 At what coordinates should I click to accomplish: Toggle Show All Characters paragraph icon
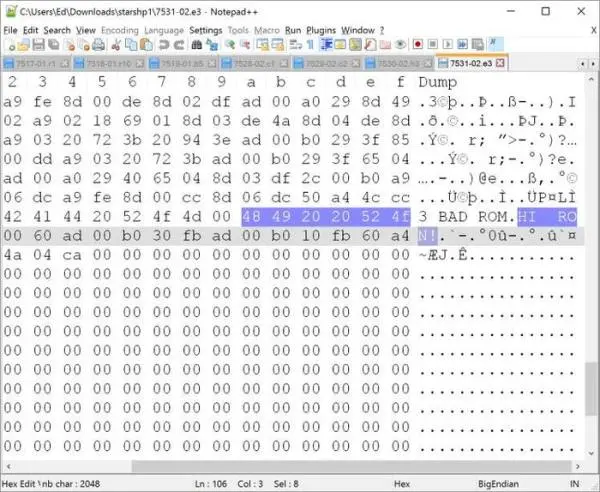(x=310, y=45)
